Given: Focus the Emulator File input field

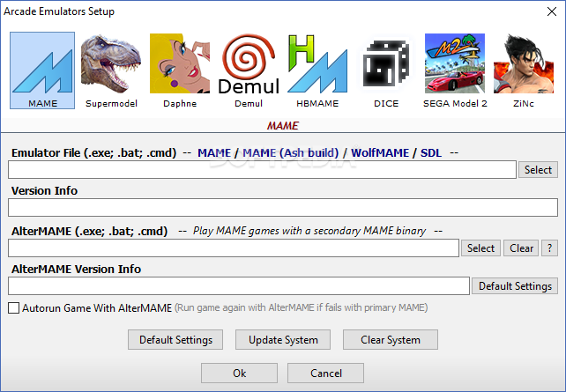Looking at the screenshot, I should pos(262,169).
